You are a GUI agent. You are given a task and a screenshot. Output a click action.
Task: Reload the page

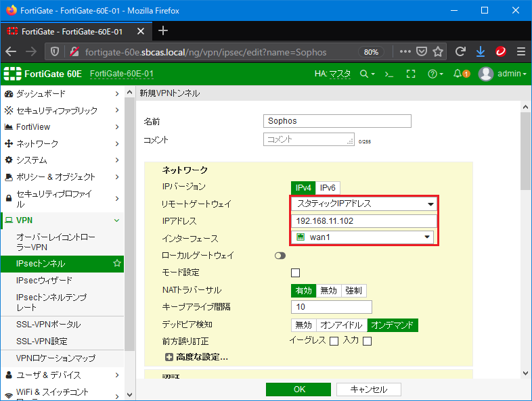pyautogui.click(x=460, y=51)
